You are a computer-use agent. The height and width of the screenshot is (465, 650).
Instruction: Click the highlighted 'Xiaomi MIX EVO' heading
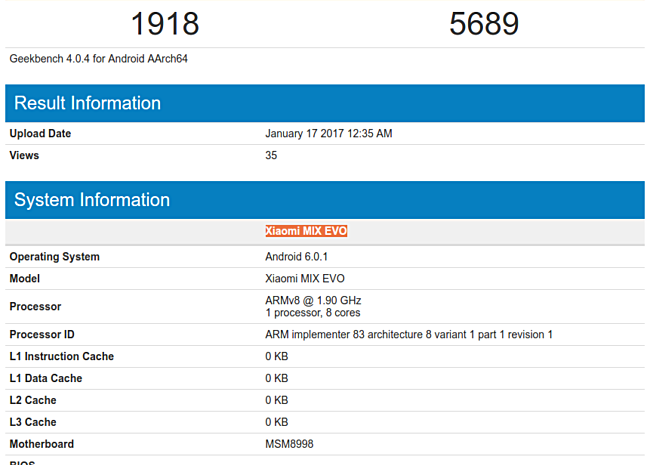coord(306,231)
